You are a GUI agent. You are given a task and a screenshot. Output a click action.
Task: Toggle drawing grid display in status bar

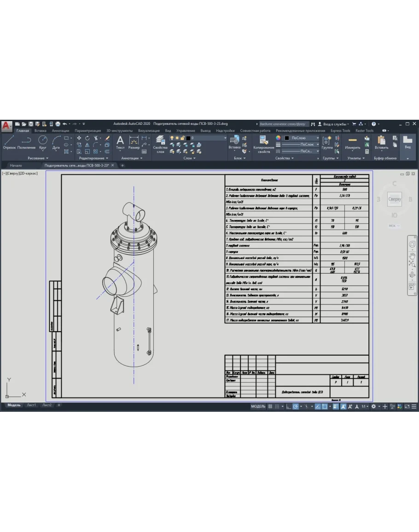pyautogui.click(x=270, y=407)
